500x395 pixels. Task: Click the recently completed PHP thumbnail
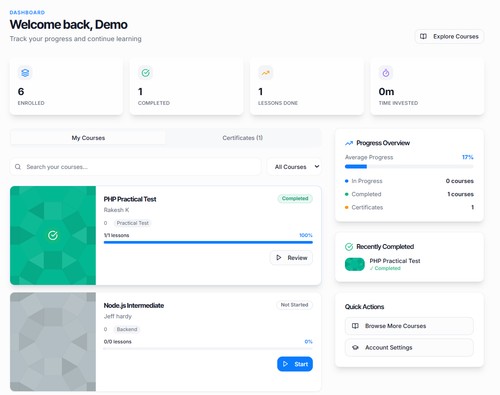coord(355,264)
